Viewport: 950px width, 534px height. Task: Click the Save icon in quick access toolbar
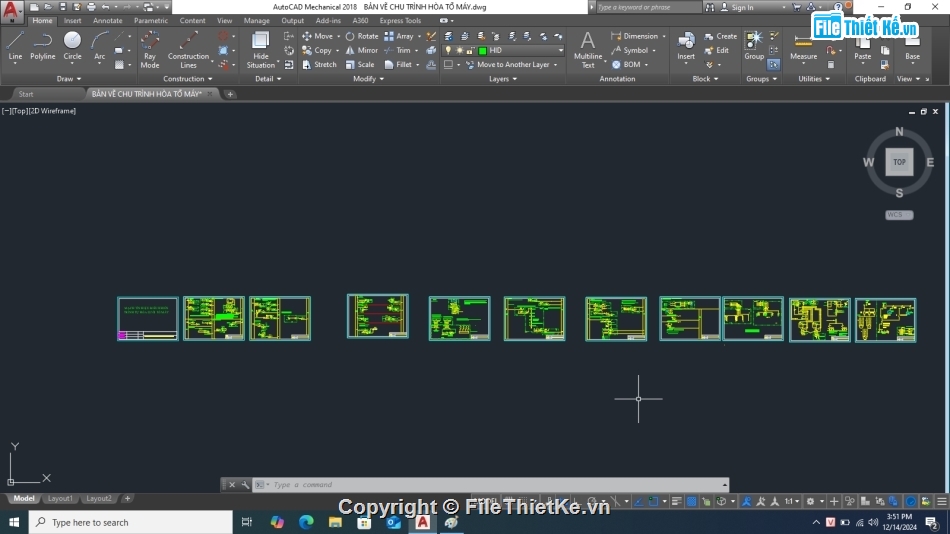[62, 7]
